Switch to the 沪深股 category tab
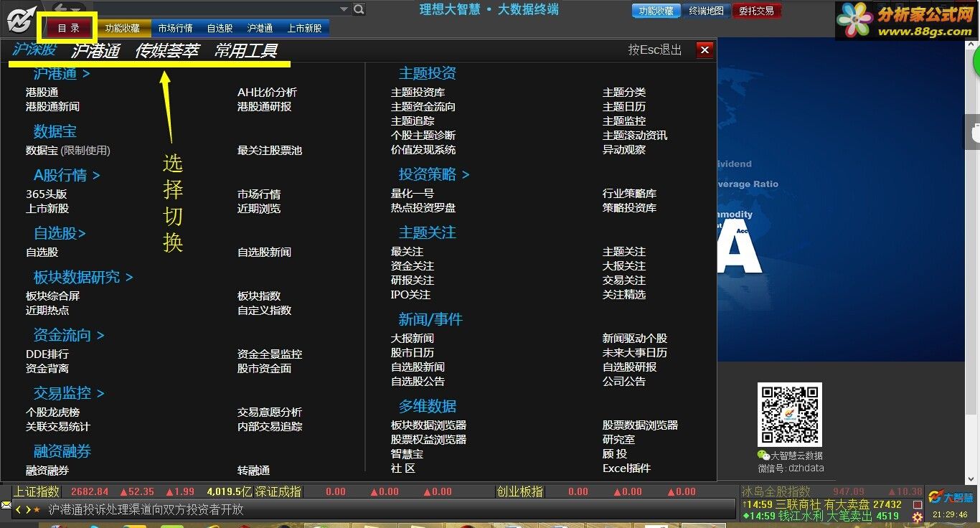 pos(34,49)
